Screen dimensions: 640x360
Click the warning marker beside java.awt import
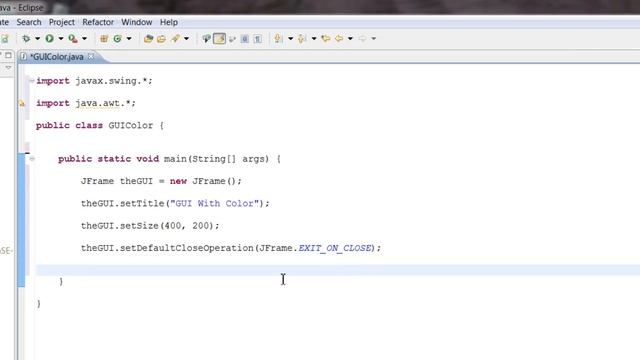tap(22, 103)
